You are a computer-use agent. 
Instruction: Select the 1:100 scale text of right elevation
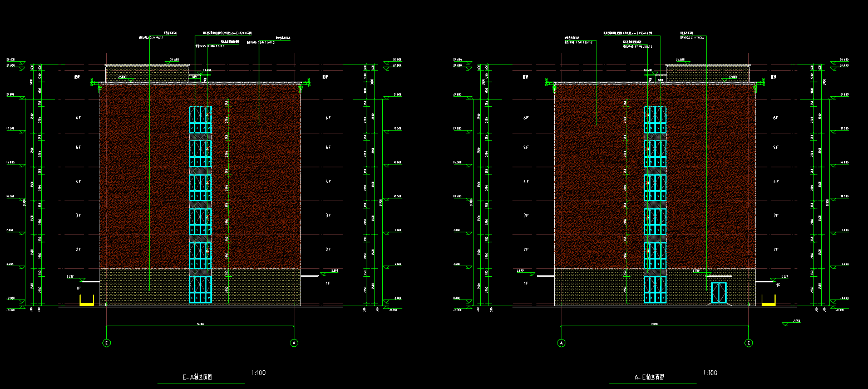pos(710,373)
